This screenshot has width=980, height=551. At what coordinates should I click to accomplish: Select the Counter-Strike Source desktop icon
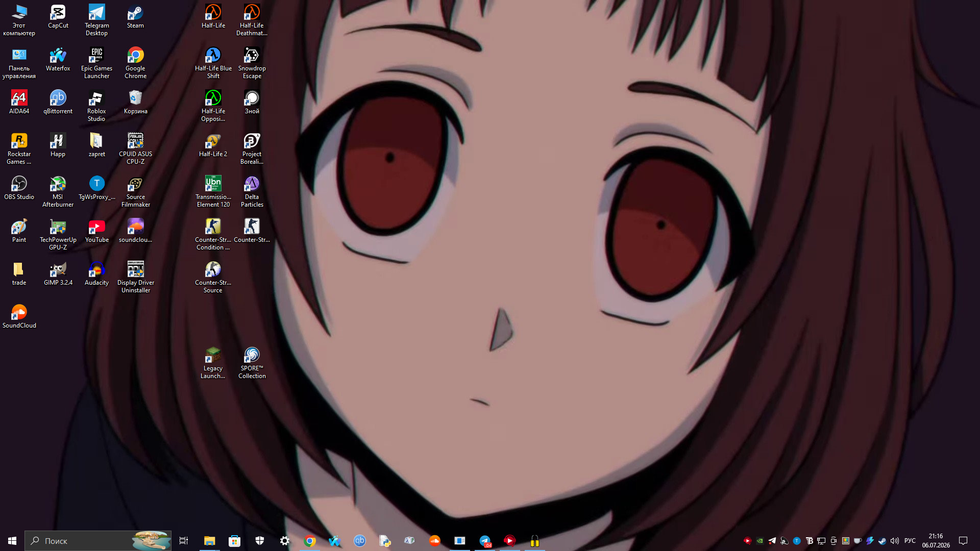click(x=213, y=278)
